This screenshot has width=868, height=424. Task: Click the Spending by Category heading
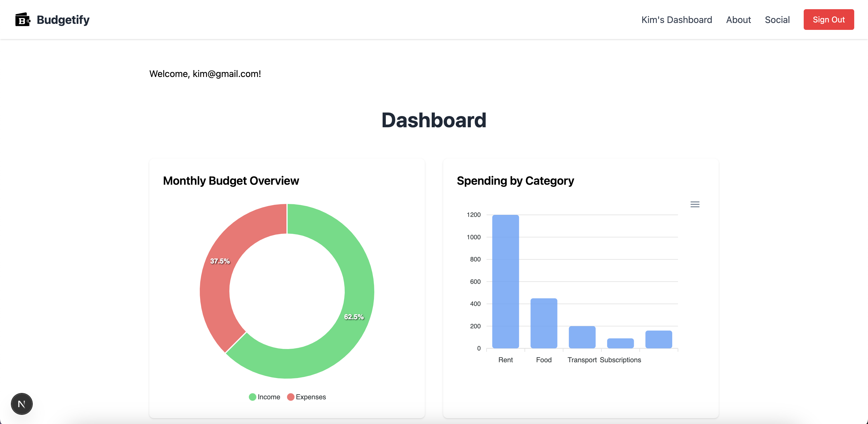pyautogui.click(x=515, y=181)
